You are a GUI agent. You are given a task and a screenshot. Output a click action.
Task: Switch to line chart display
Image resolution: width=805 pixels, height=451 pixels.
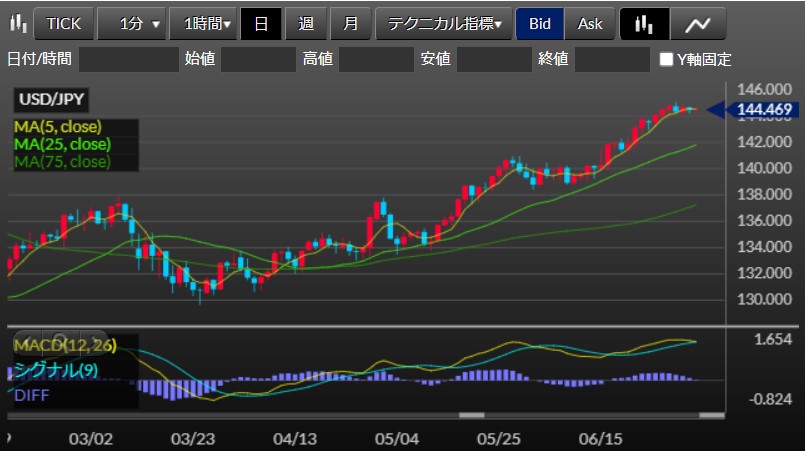coord(698,23)
